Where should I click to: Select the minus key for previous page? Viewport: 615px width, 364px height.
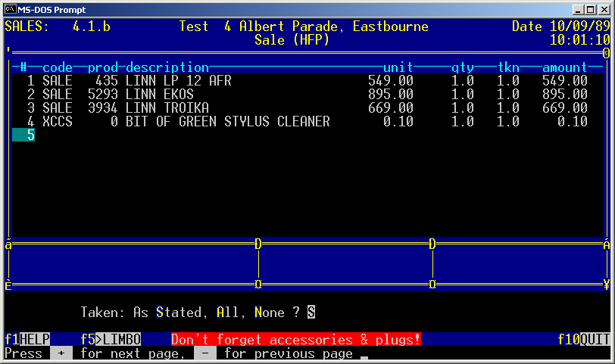pyautogui.click(x=205, y=353)
